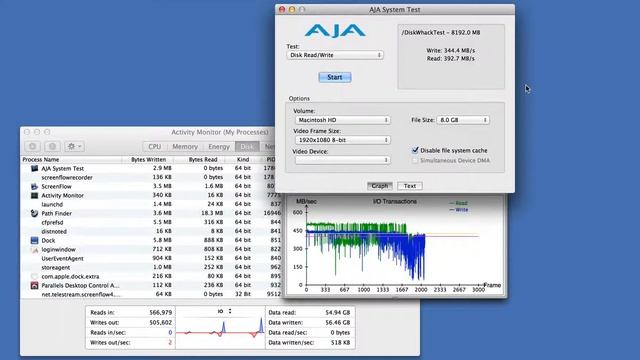Image resolution: width=640 pixels, height=360 pixels.
Task: Close the AJA System Test window
Action: pos(282,9)
